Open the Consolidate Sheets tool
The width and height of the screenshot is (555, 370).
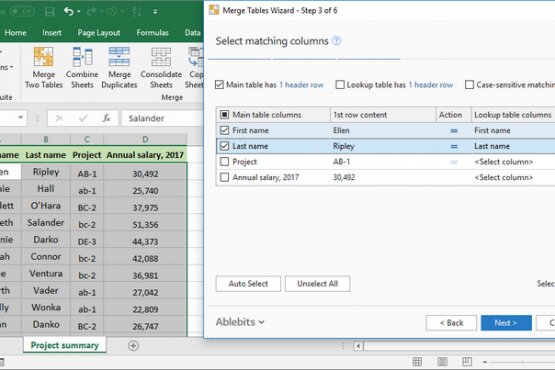pyautogui.click(x=161, y=68)
